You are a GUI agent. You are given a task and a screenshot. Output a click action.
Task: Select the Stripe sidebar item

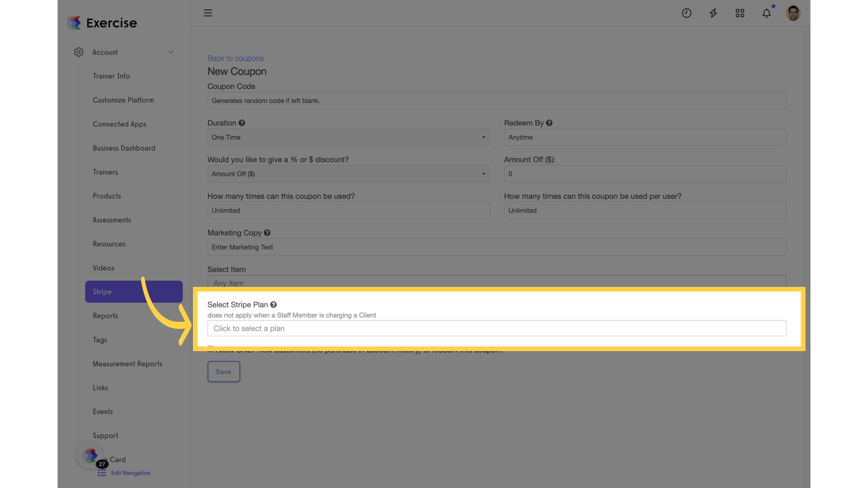click(x=133, y=292)
